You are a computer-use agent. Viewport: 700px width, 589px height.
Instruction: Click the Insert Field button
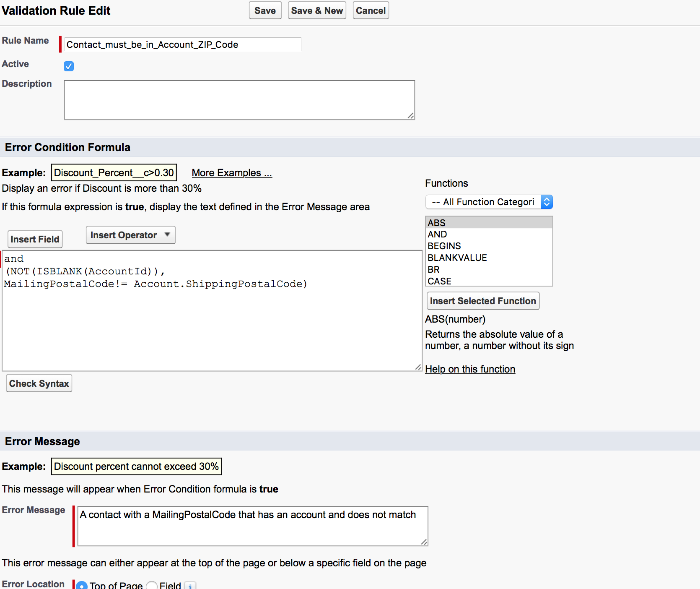pos(35,240)
